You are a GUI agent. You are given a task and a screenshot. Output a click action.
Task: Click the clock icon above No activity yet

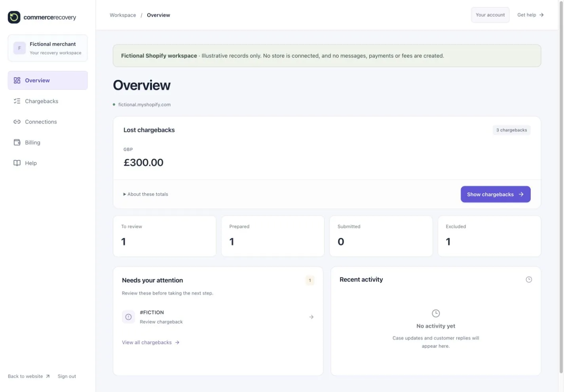(x=436, y=313)
